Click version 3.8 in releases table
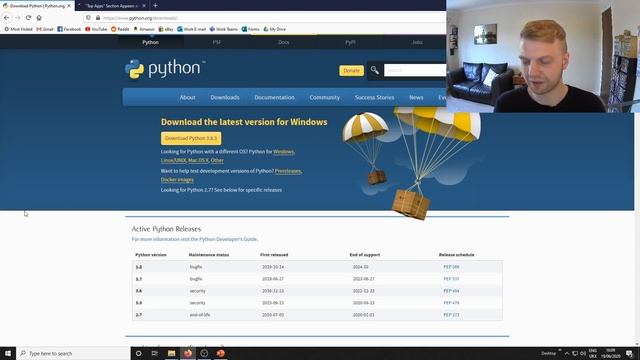This screenshot has height=360, width=640. tap(139, 267)
